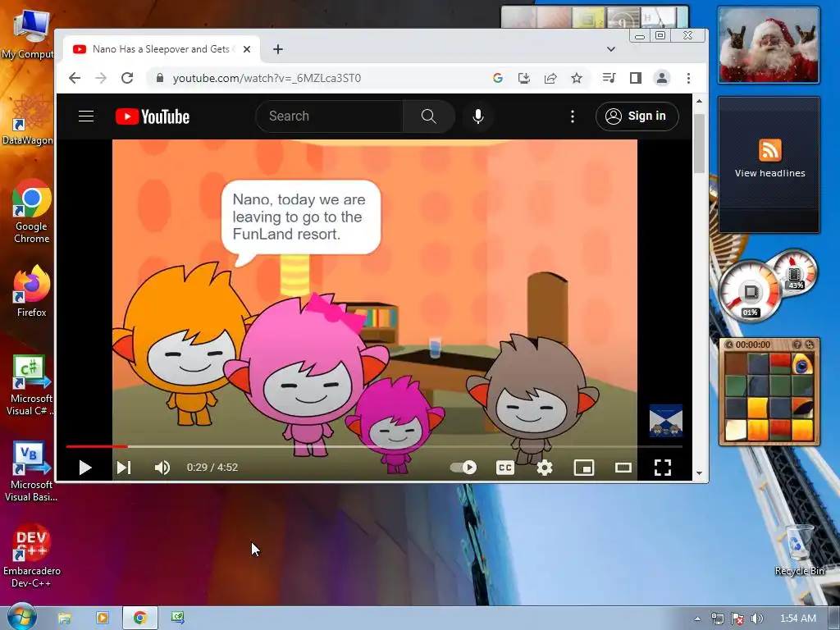Open the Windows Start menu

pyautogui.click(x=21, y=617)
